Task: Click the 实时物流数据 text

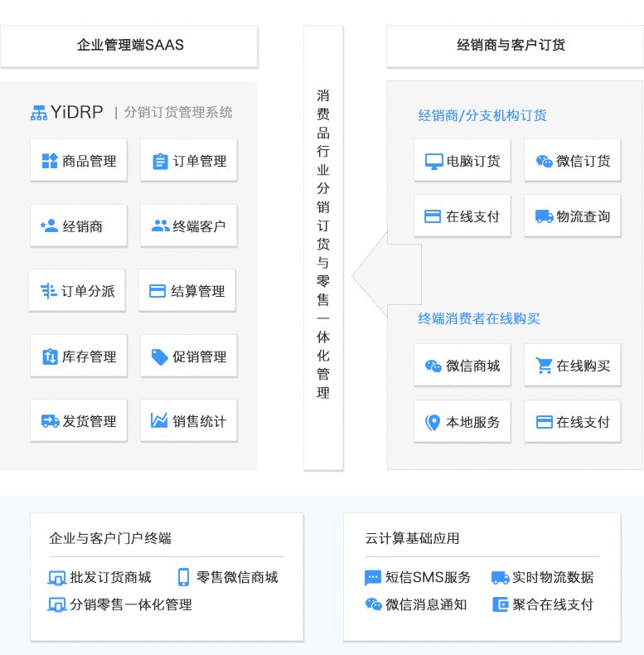Action: 553,577
